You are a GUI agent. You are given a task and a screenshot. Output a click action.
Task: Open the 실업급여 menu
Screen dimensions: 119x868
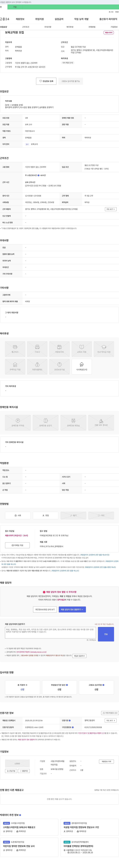coord(59,19)
